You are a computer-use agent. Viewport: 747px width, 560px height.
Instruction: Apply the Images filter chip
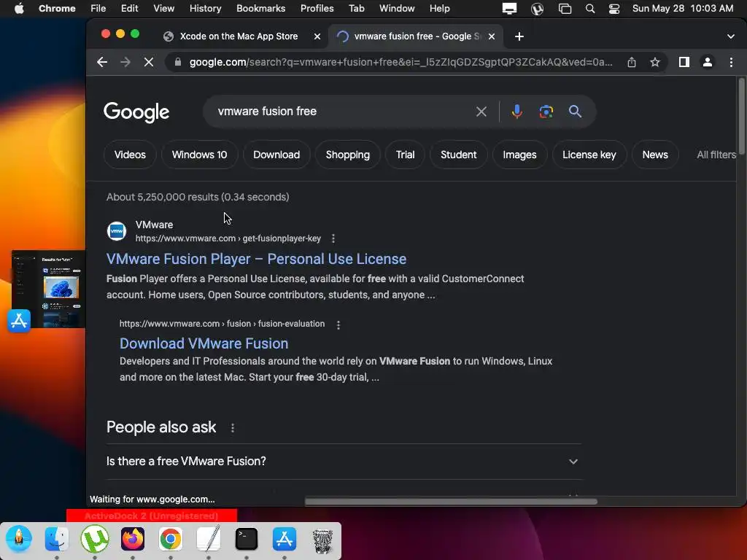519,155
